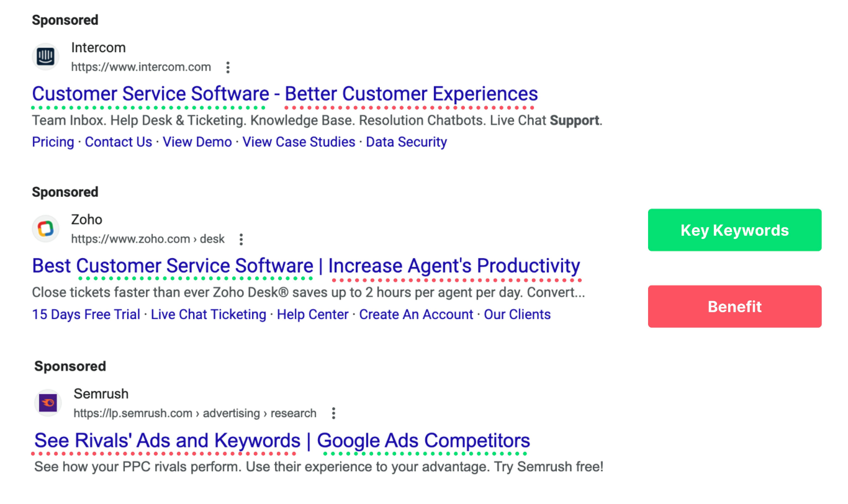This screenshot has height=504, width=848.
Task: Click the Semrush logo icon
Action: [48, 403]
